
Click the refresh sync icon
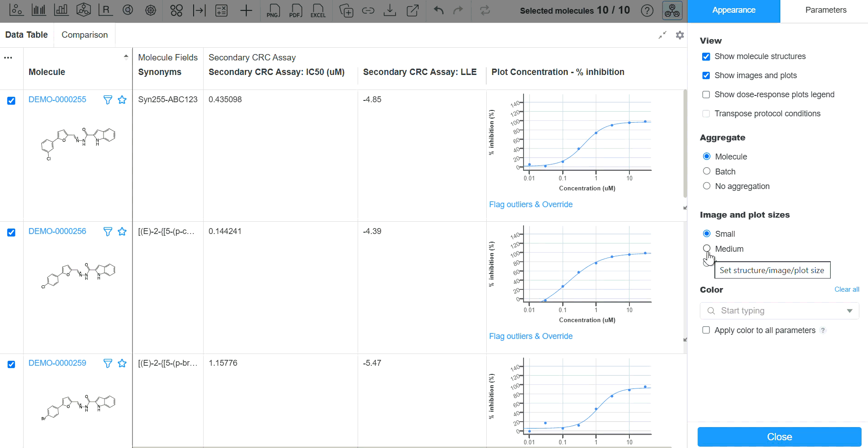tap(485, 10)
